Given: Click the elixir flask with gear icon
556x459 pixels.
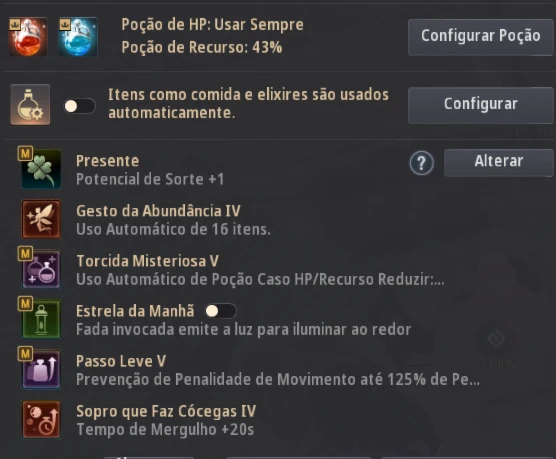Looking at the screenshot, I should click(30, 105).
